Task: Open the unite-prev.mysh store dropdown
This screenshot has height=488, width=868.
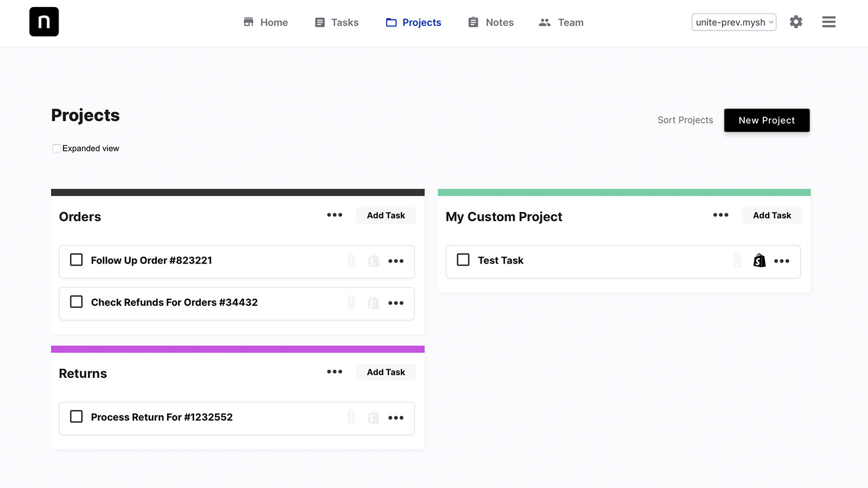Action: tap(733, 22)
